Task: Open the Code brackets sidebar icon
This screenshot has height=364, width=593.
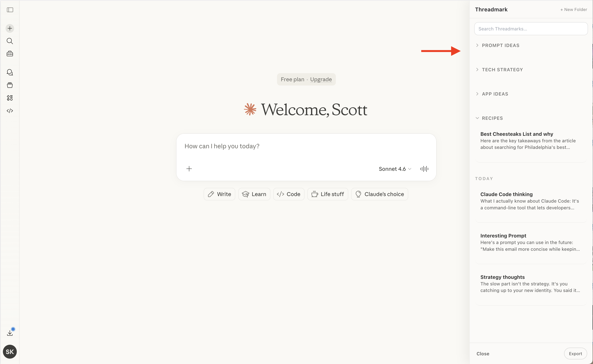Action: point(10,111)
